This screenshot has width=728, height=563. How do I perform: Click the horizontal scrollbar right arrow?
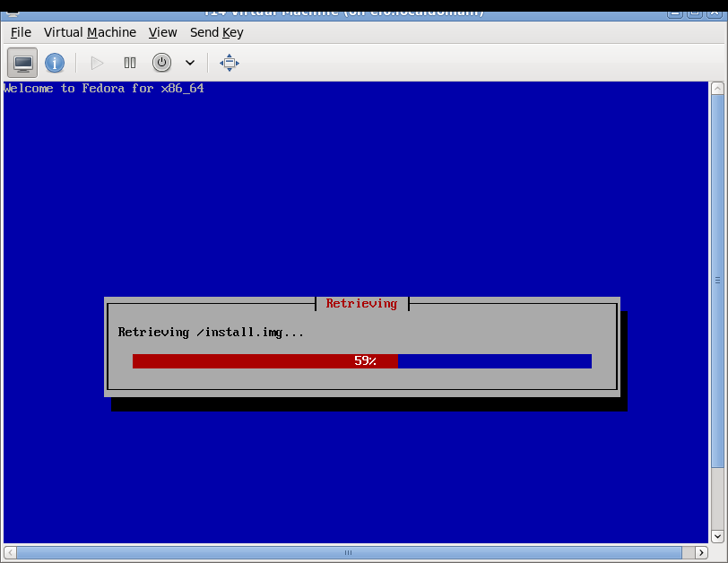click(701, 553)
